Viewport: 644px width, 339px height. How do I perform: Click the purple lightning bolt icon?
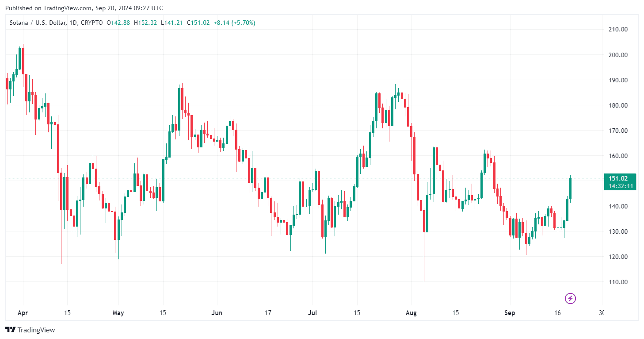(570, 298)
